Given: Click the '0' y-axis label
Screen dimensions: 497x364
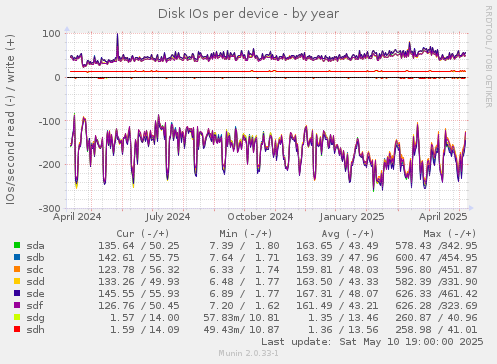Looking at the screenshot, I should pyautogui.click(x=57, y=77).
